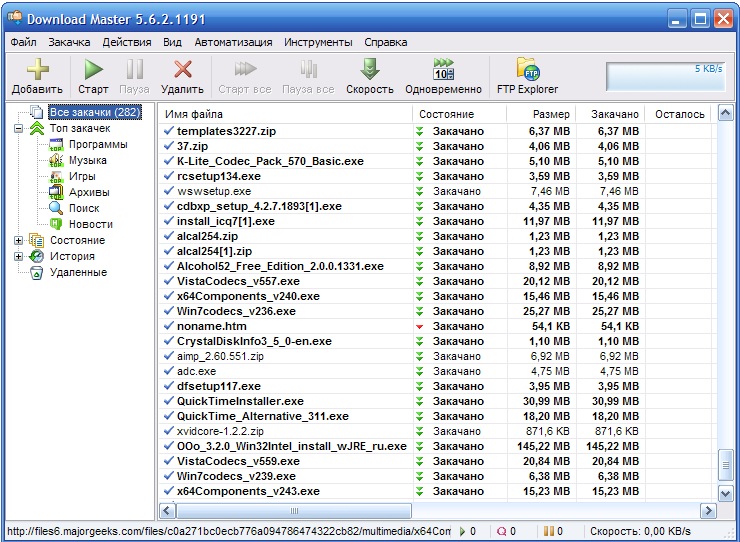Viewport: 740px width, 542px height.
Task: Click the Одновременно simultaneous downloads icon
Action: [x=442, y=70]
